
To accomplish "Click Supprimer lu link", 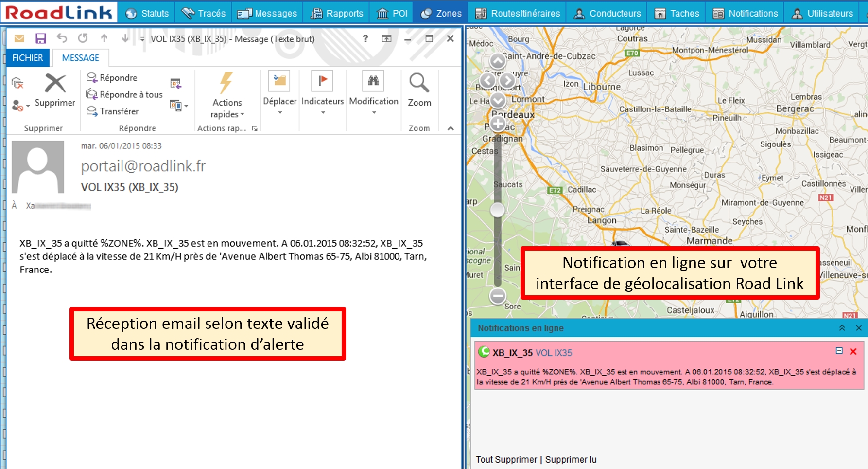I will [x=571, y=459].
